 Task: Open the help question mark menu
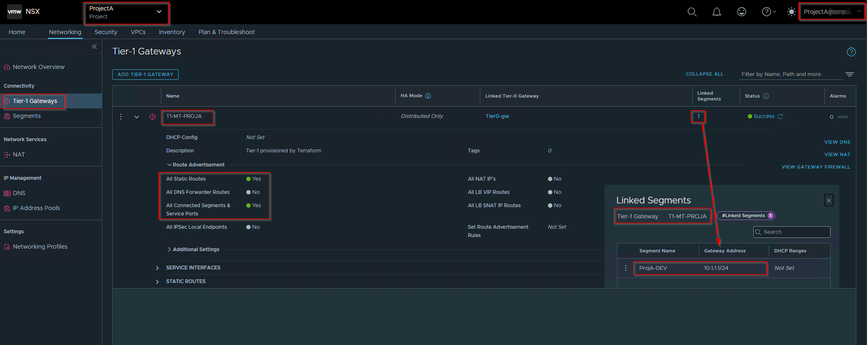[x=767, y=12]
